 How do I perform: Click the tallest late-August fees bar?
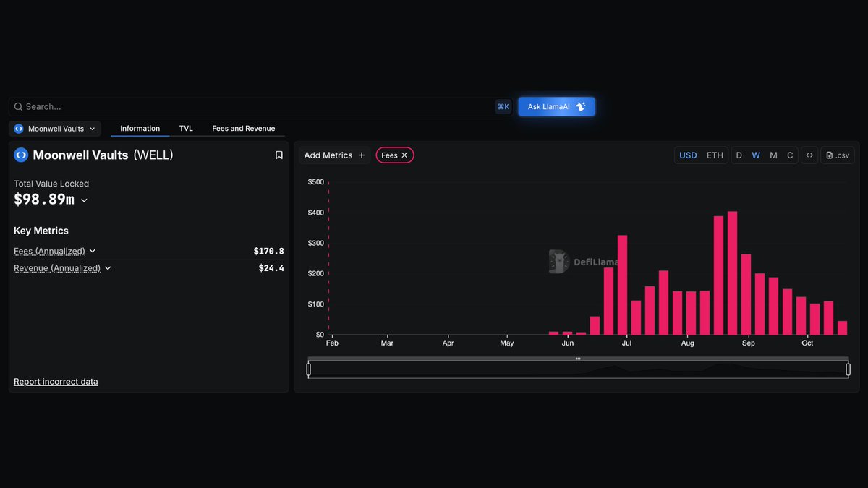[x=732, y=273]
